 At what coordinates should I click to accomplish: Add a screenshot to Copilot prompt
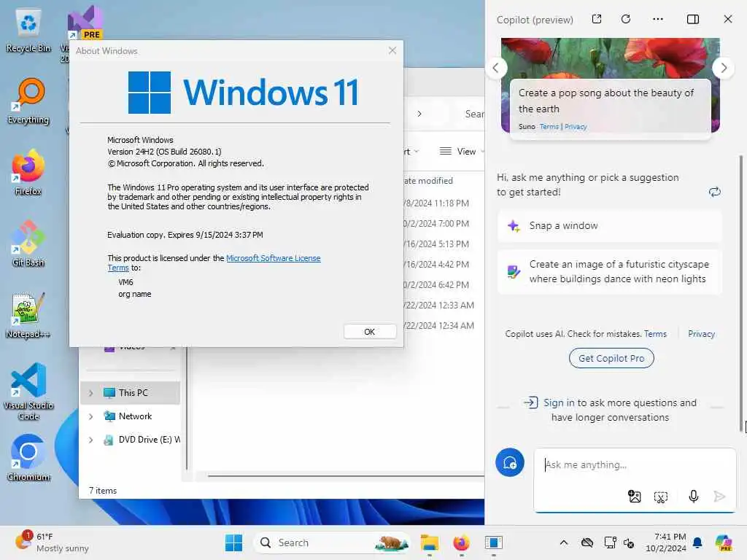[661, 497]
